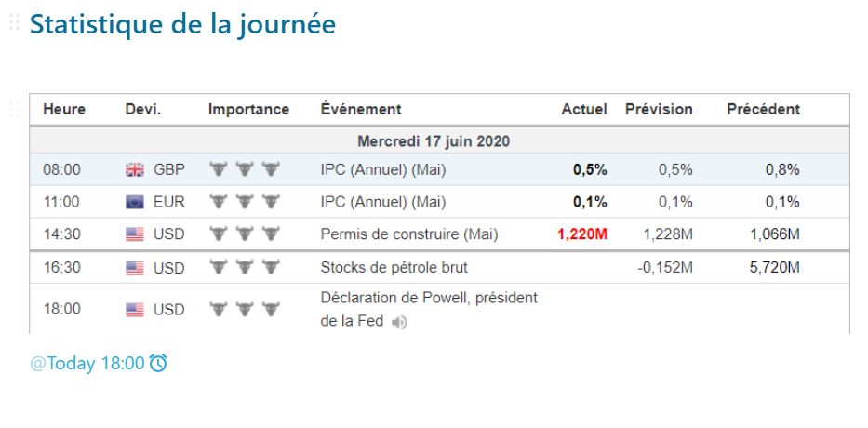Click the alarm clock reminder icon

(158, 363)
